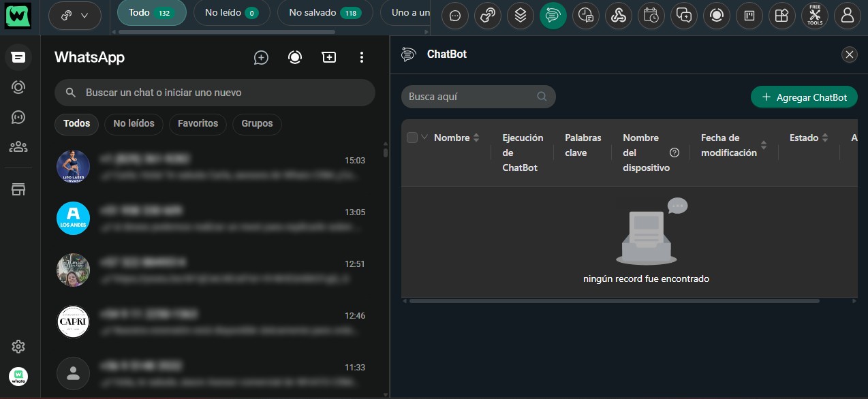Open the storefront tools sidebar icon
This screenshot has width=868, height=399.
pos(18,190)
